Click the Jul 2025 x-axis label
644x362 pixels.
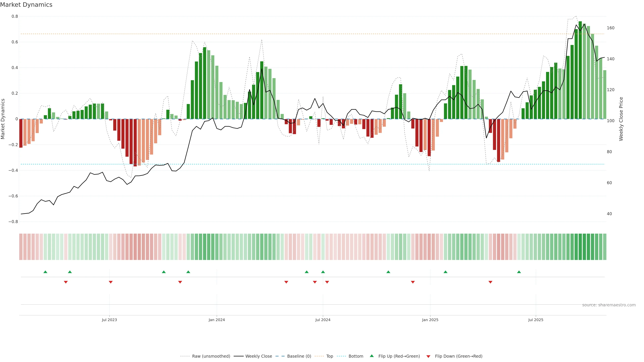click(536, 320)
